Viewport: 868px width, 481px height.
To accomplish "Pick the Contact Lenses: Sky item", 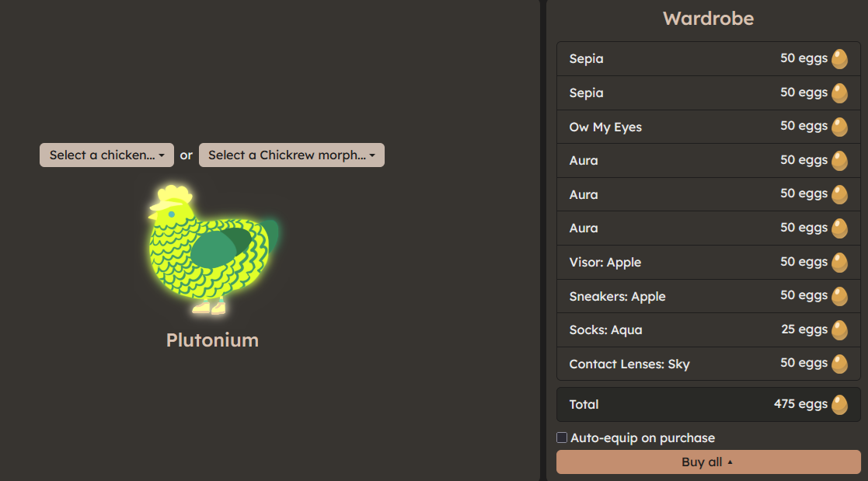I will pos(629,364).
